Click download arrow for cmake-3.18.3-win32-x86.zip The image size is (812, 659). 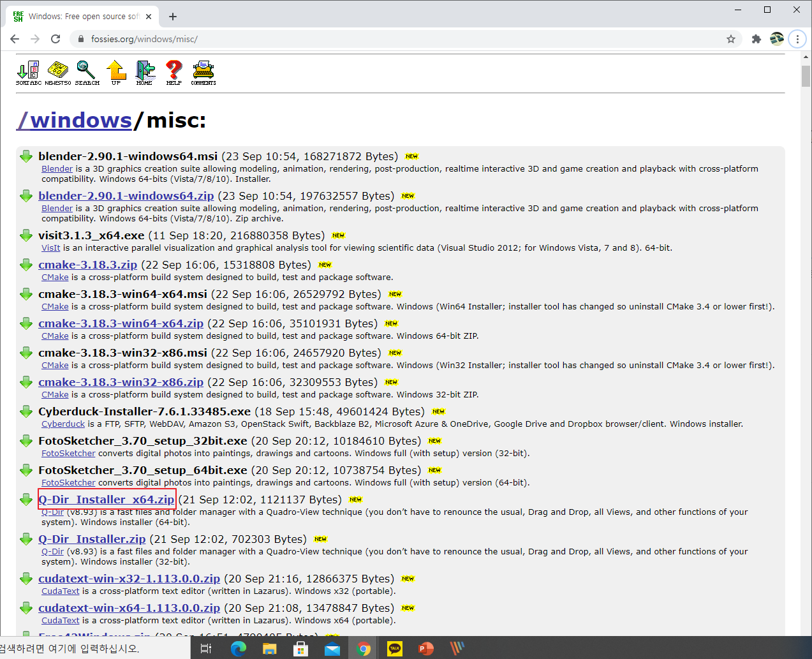tap(26, 382)
